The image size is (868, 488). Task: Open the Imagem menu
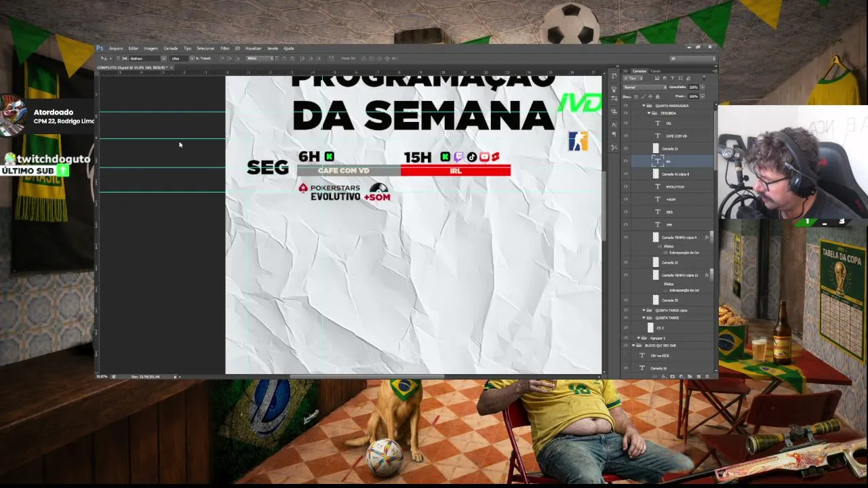151,48
